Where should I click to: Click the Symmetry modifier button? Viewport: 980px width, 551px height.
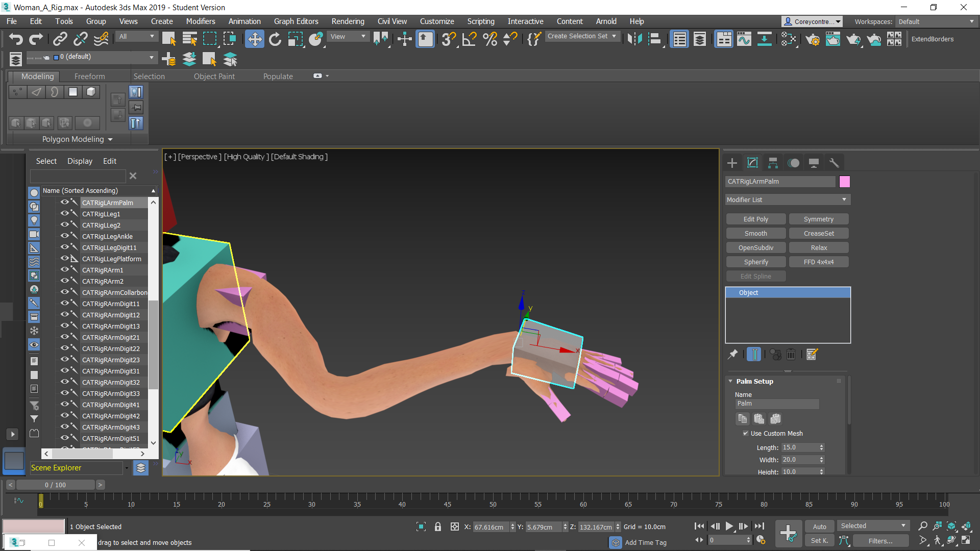[x=819, y=219]
